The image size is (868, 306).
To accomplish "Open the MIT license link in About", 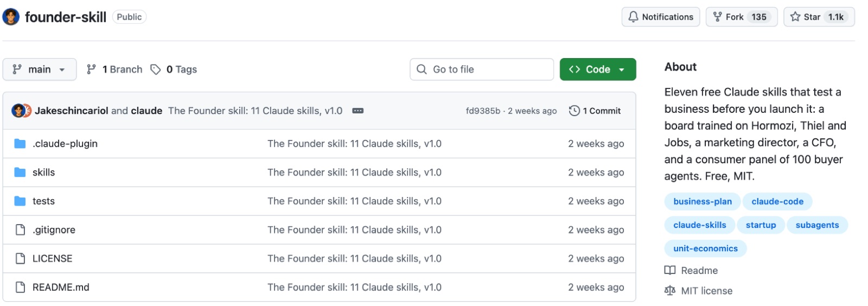I will [698, 291].
